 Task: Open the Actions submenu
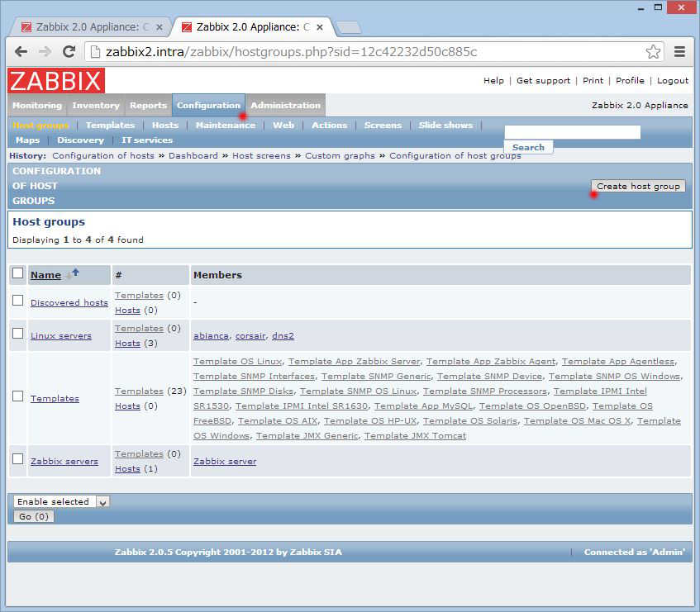pos(330,126)
